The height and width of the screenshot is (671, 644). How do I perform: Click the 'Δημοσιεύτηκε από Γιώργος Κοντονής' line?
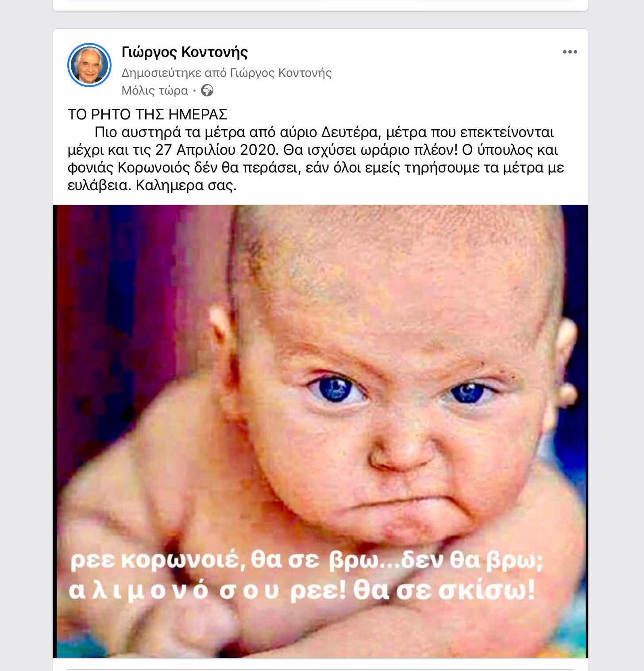pyautogui.click(x=227, y=73)
